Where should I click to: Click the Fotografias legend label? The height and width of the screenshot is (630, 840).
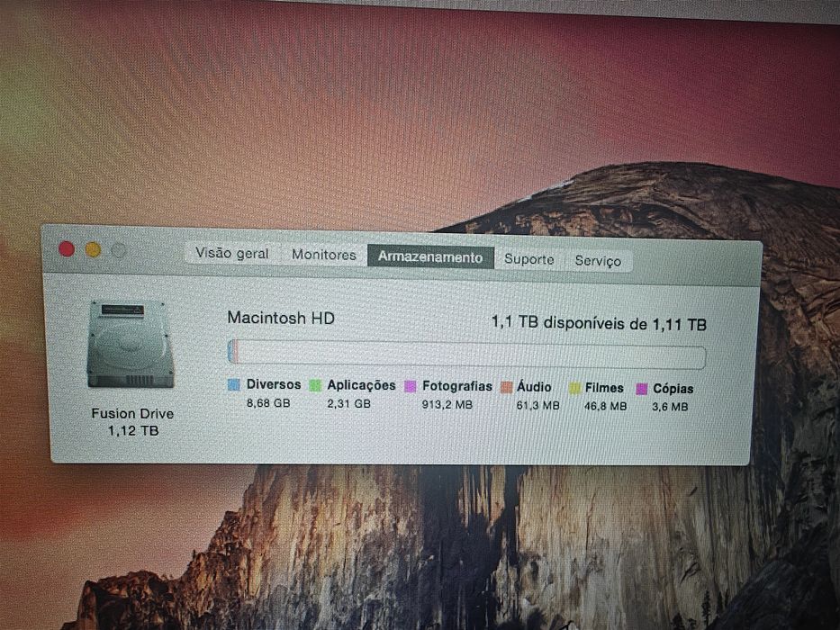(x=457, y=386)
